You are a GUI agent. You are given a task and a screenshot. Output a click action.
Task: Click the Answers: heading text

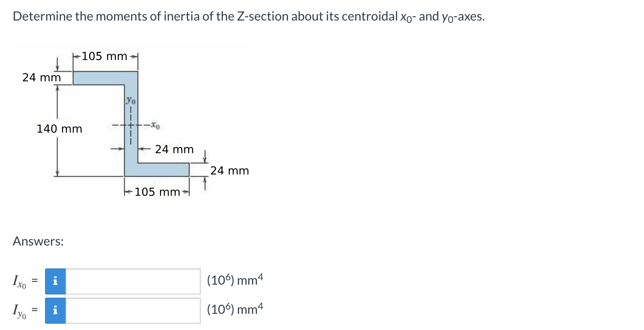click(38, 241)
